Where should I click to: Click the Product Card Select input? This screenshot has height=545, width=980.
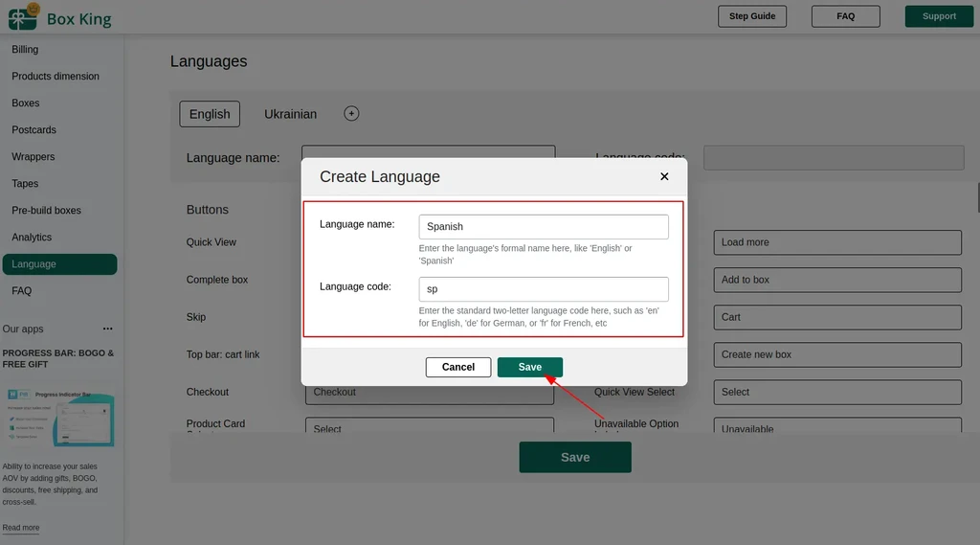(430, 425)
